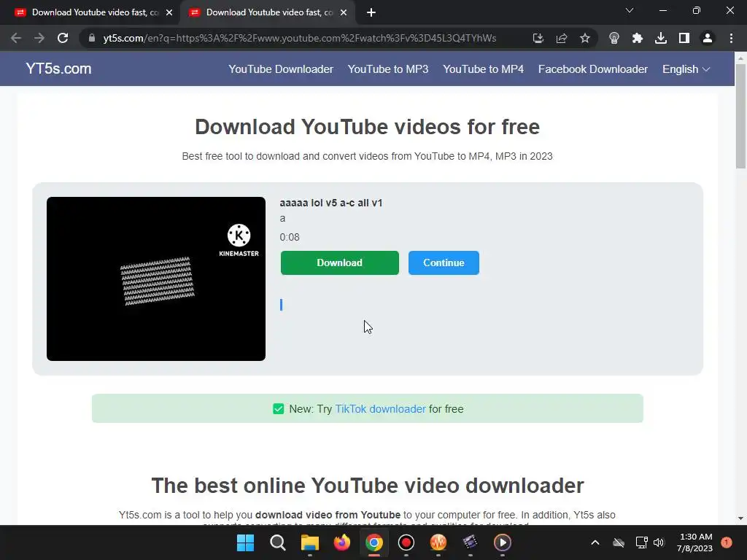Click the heading Download YouTube videos for free

pos(368,127)
